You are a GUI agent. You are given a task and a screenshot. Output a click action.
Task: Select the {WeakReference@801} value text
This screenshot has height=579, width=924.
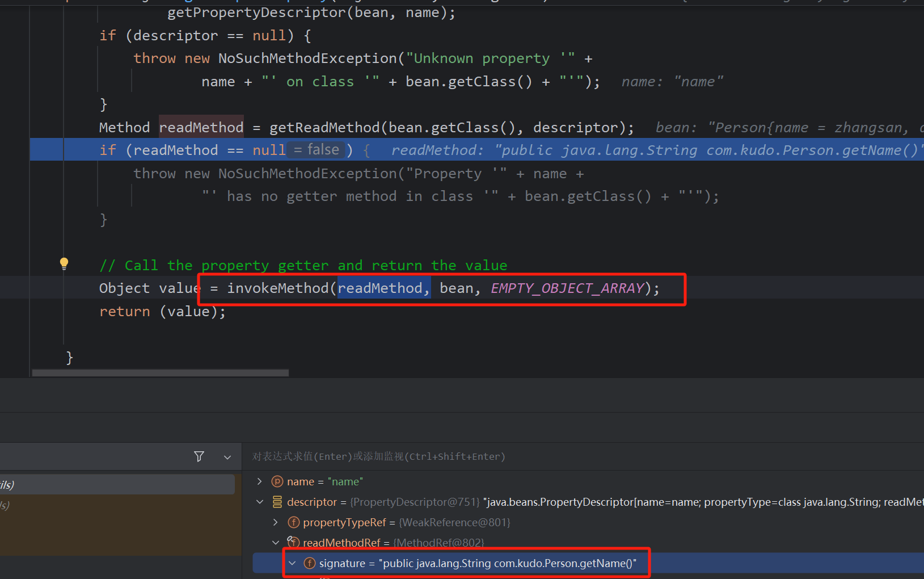(454, 522)
